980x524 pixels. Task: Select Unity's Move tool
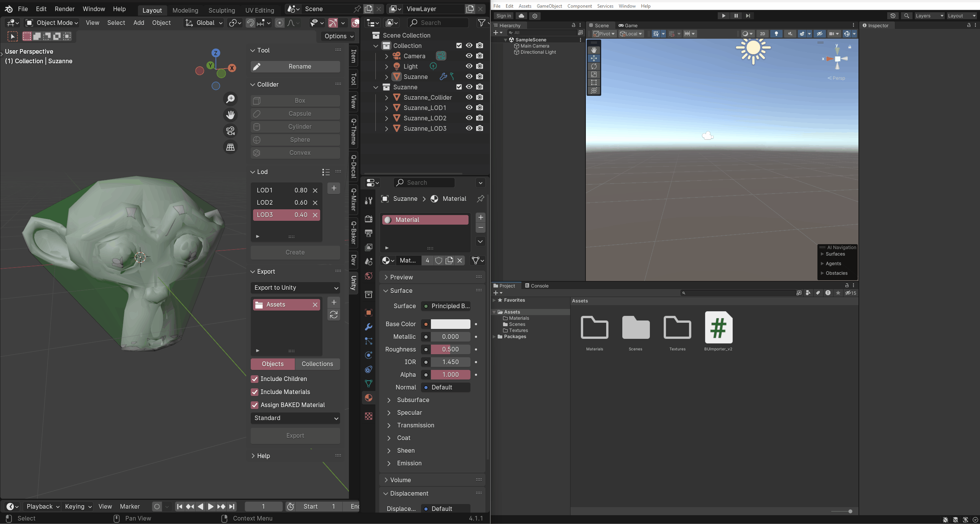coord(594,58)
